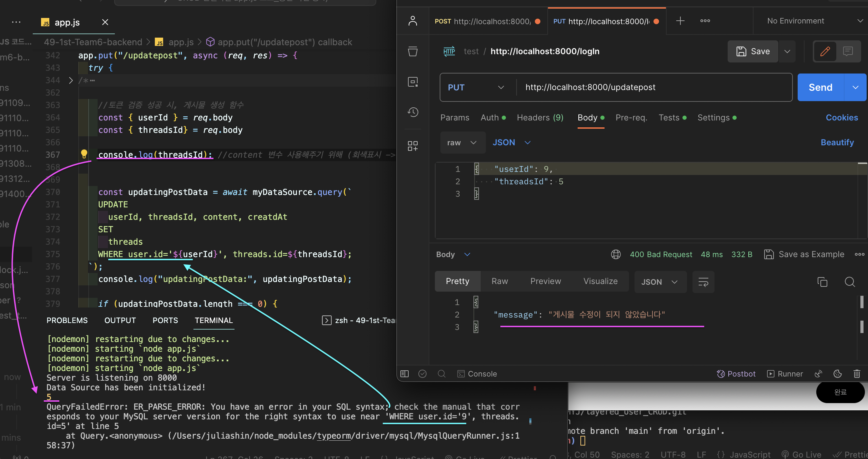Viewport: 868px width, 459px height.
Task: Close the app.js editor tab
Action: [x=105, y=22]
